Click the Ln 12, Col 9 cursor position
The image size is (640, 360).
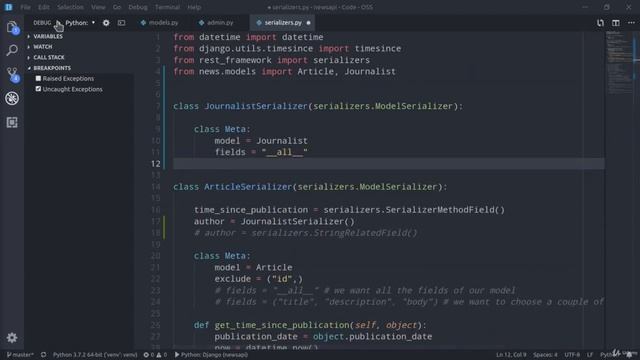511,355
